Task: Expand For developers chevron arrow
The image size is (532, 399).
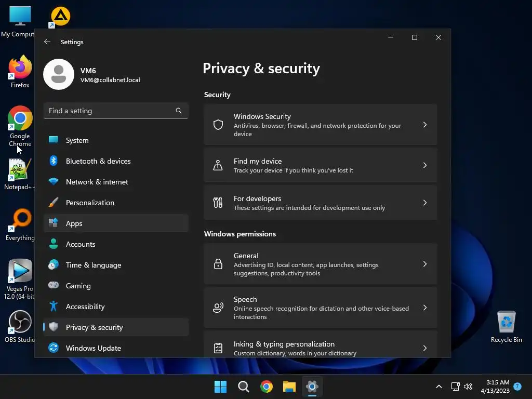Action: point(425,203)
